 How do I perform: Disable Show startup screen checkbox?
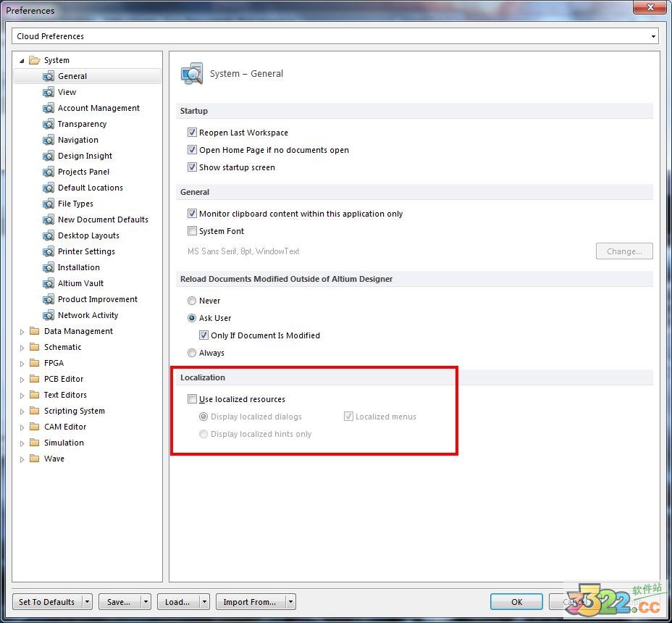click(x=192, y=167)
